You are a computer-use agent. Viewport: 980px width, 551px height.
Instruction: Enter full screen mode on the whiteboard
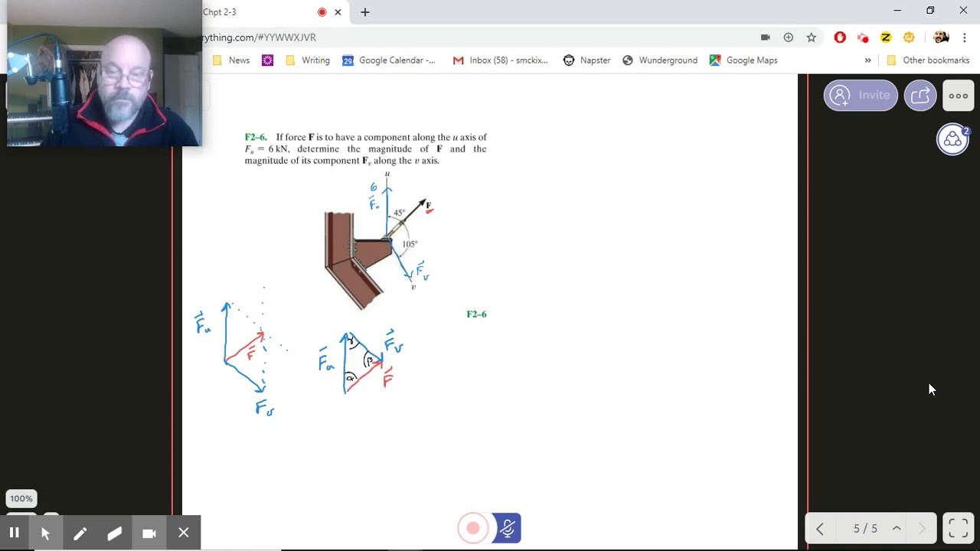[x=959, y=528]
